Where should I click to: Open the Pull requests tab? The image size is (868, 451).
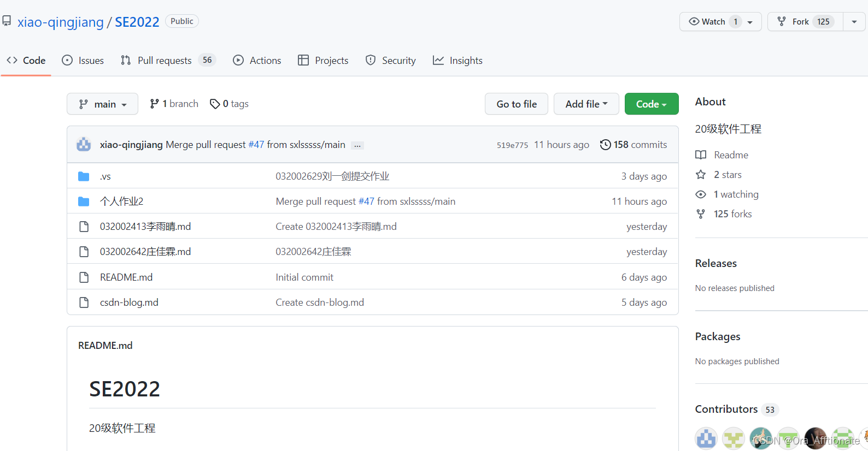[168, 61]
